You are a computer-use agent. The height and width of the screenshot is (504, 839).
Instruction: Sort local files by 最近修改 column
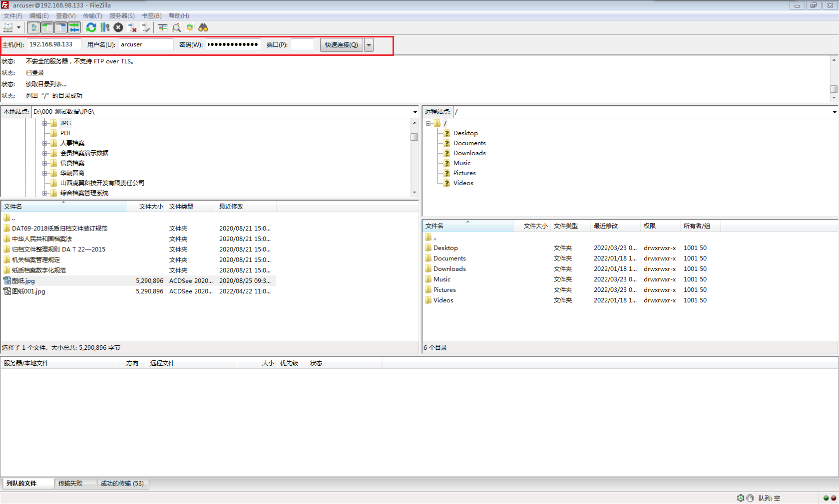point(246,207)
